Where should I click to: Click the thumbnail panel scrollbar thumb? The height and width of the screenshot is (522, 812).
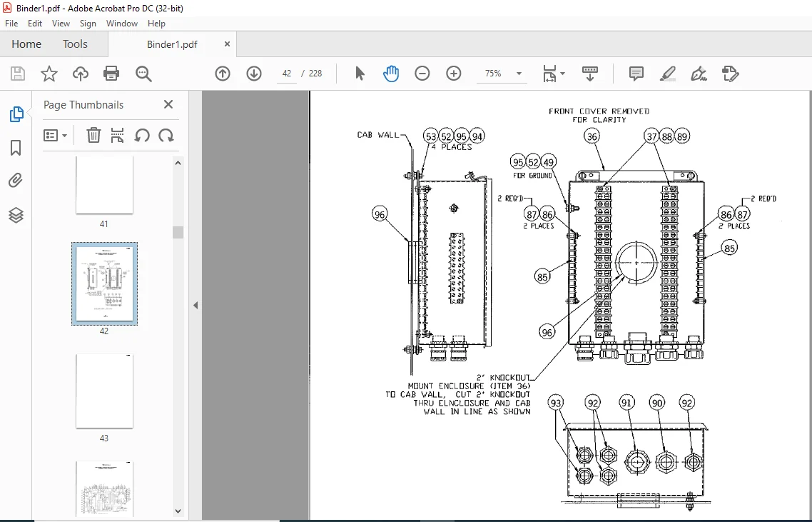coord(178,232)
